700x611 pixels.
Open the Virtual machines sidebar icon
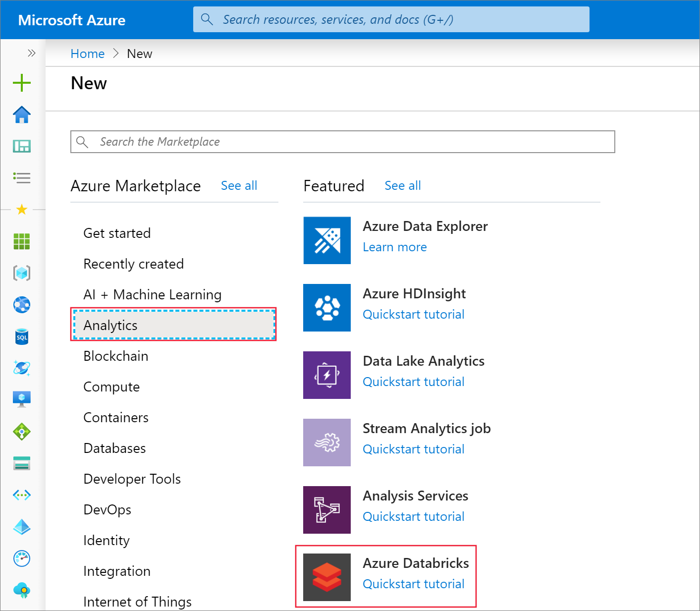coord(22,399)
